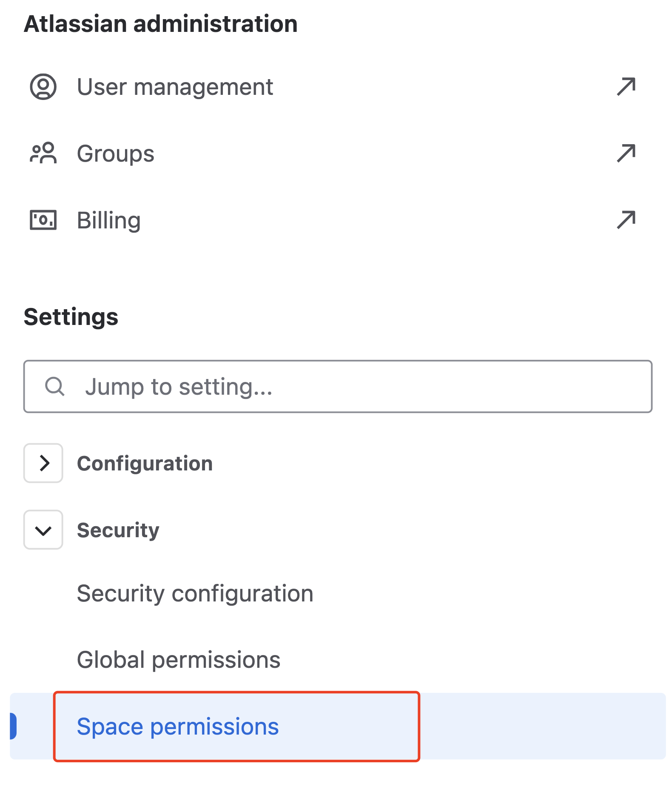This screenshot has width=672, height=792.
Task: Click the external-link arrow beside Groups
Action: click(626, 153)
